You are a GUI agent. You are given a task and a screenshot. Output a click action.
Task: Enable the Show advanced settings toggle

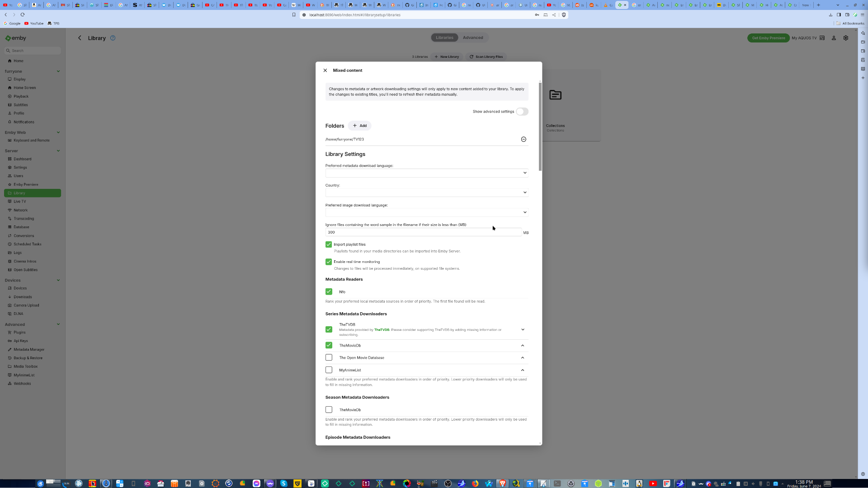522,112
